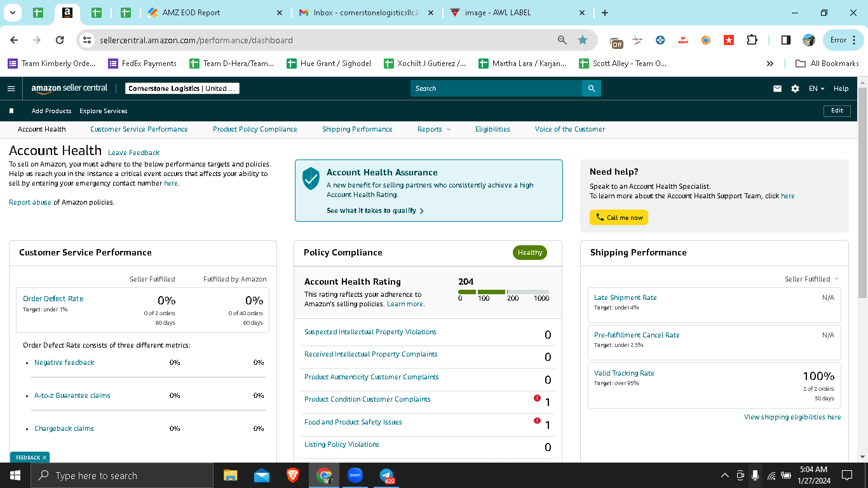Expand the Reports dropdown menu
The image size is (868, 488).
(434, 129)
